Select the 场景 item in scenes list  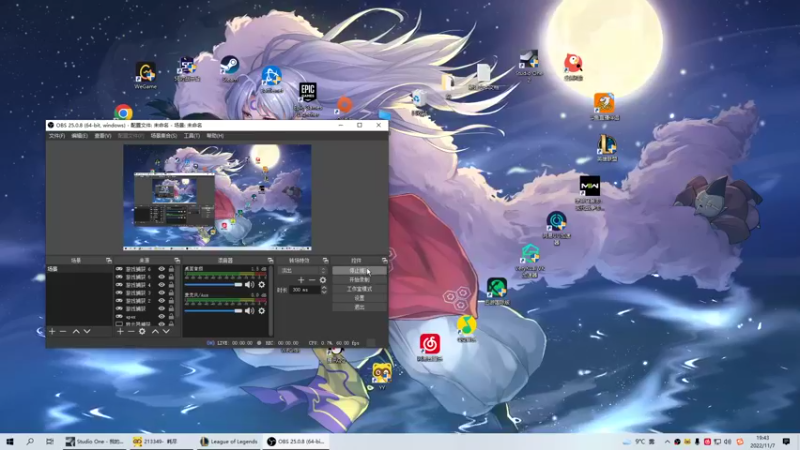click(79, 269)
